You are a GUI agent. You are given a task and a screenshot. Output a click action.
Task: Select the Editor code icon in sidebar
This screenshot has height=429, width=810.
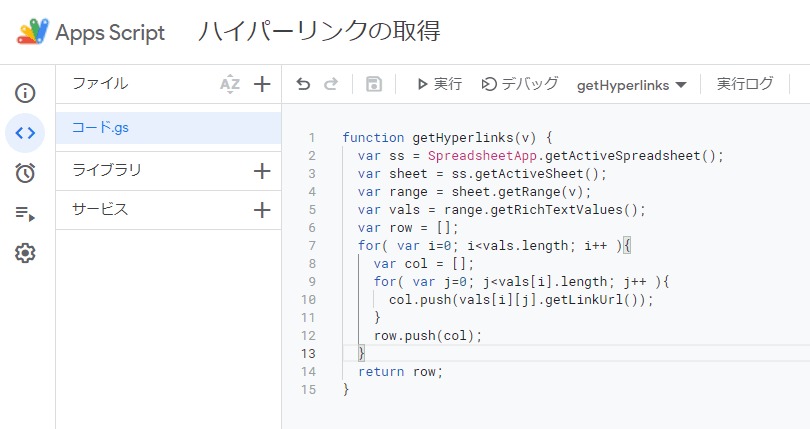pos(26,132)
